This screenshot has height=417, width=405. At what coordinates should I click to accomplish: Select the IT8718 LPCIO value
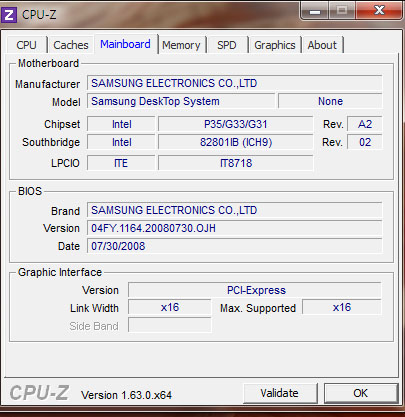tap(236, 163)
